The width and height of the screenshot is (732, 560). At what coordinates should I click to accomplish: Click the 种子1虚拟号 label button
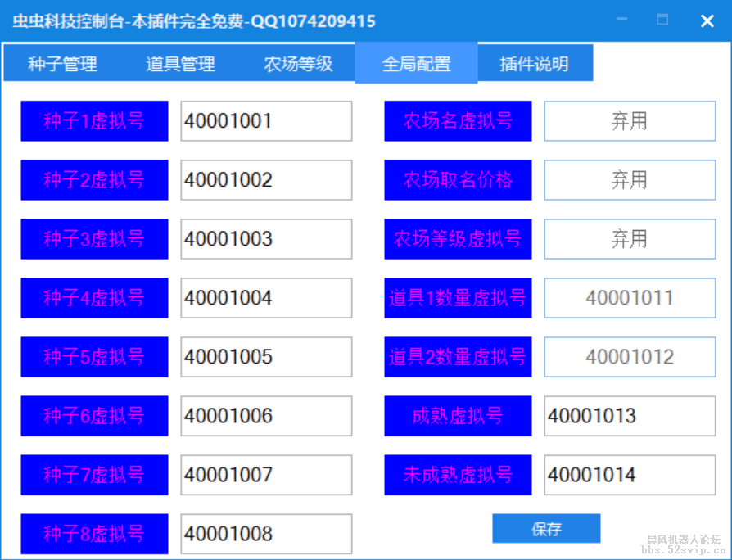coord(93,121)
